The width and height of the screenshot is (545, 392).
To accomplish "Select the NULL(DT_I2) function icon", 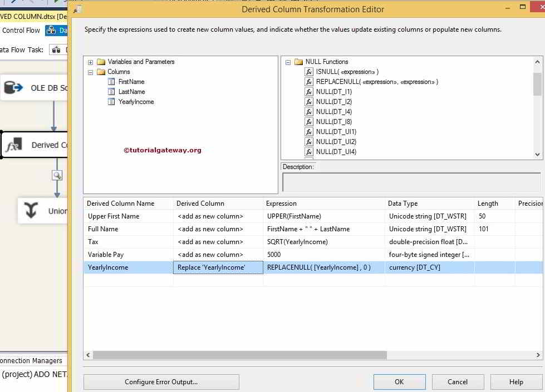I will (x=308, y=102).
